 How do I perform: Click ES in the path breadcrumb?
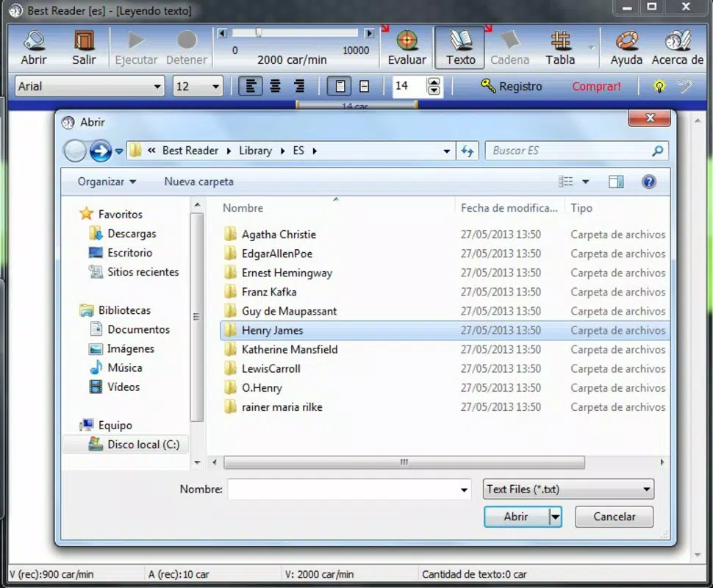coord(298,151)
